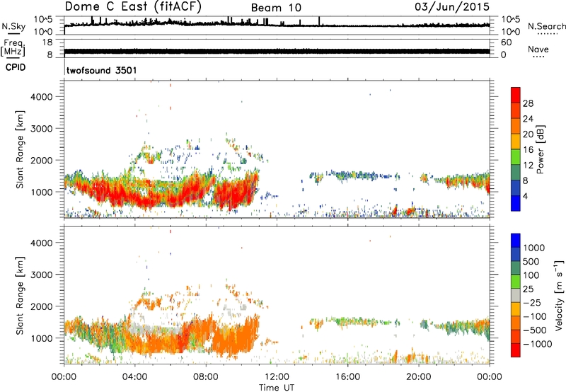Click the gray segment of the velocity colorbar

(x=516, y=295)
